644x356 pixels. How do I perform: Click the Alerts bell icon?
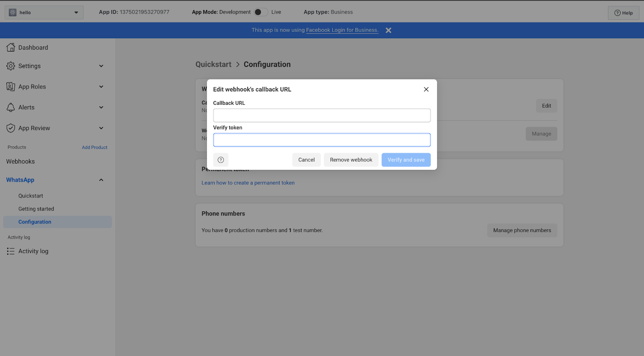tap(11, 108)
